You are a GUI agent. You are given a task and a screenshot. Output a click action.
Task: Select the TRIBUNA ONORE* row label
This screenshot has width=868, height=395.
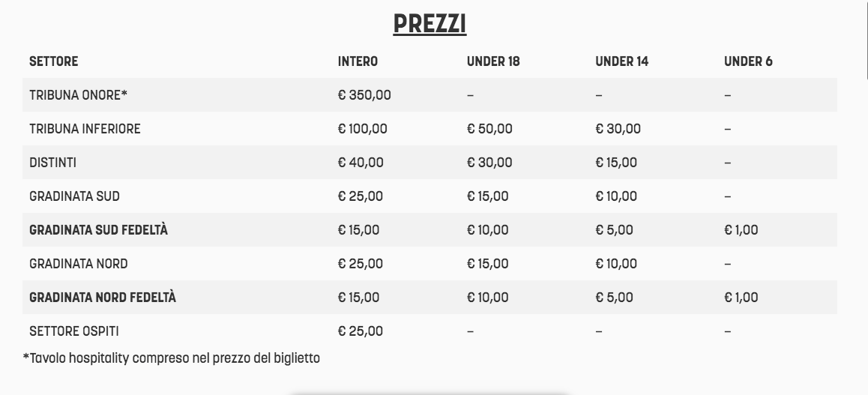coord(78,95)
